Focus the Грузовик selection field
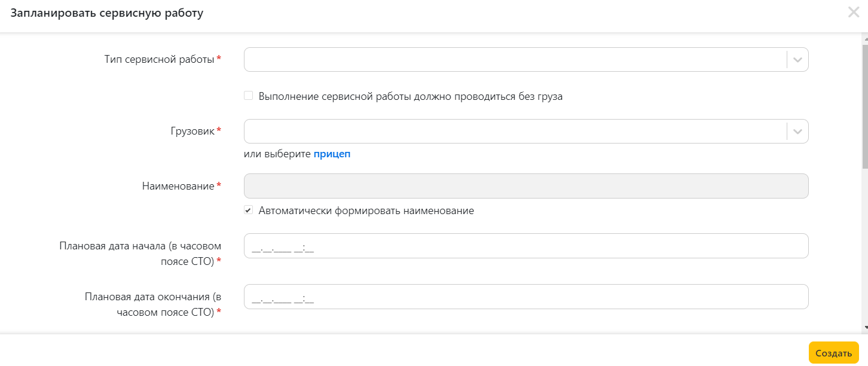Screen dimensions: 868x366 pos(514,132)
